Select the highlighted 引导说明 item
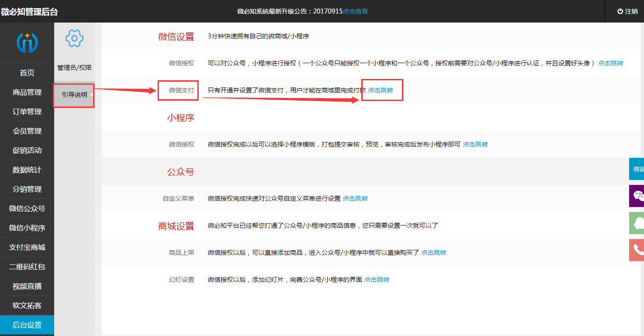Viewport: 644px width, 336px height. click(74, 95)
